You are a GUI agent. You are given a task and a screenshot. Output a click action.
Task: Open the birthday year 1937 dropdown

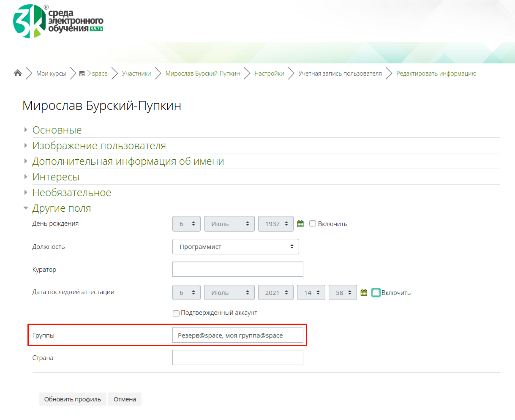click(276, 224)
